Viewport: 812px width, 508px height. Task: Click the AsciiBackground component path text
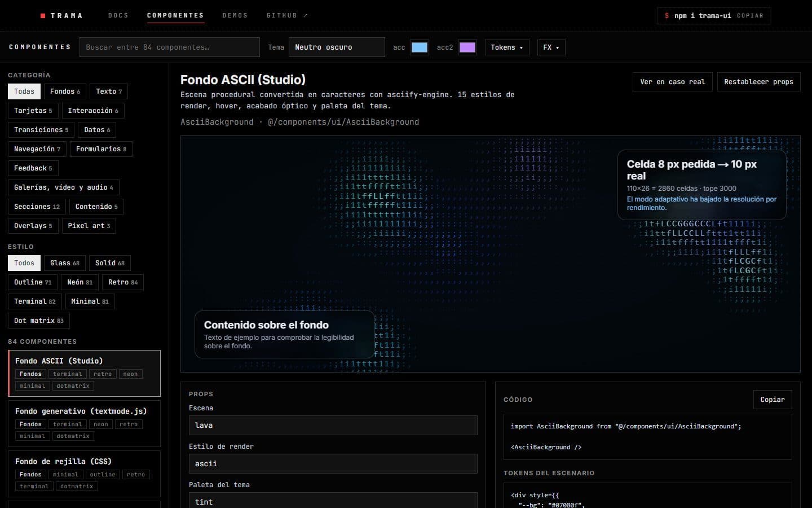(x=300, y=122)
